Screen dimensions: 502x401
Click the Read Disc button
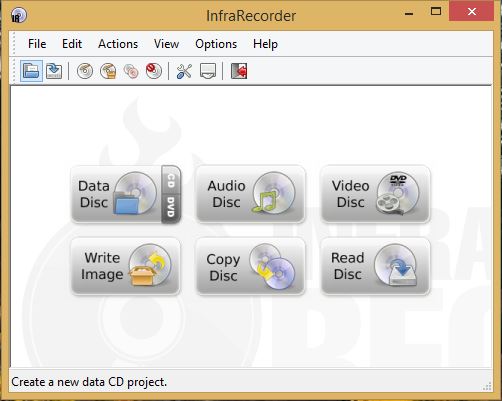click(x=375, y=266)
